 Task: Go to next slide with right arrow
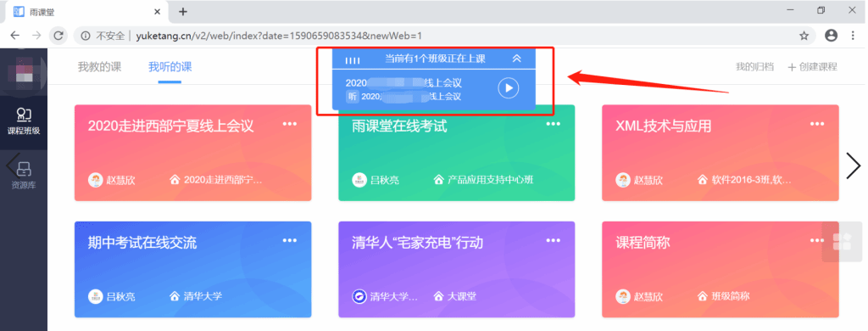(854, 165)
